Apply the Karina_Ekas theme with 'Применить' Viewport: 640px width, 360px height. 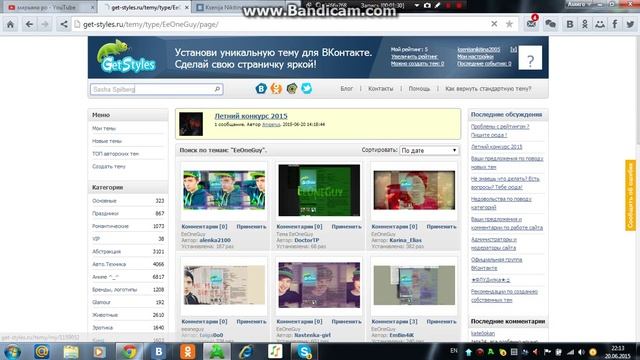click(x=441, y=227)
